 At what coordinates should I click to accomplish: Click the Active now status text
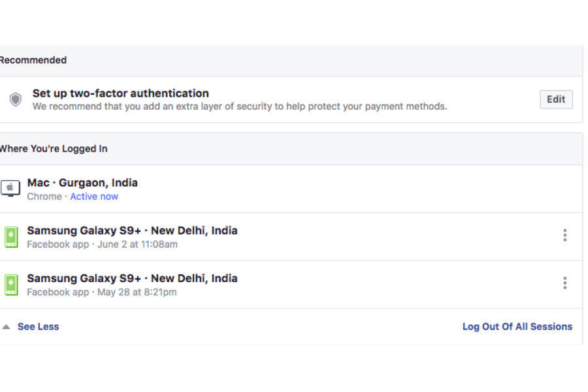click(x=94, y=197)
